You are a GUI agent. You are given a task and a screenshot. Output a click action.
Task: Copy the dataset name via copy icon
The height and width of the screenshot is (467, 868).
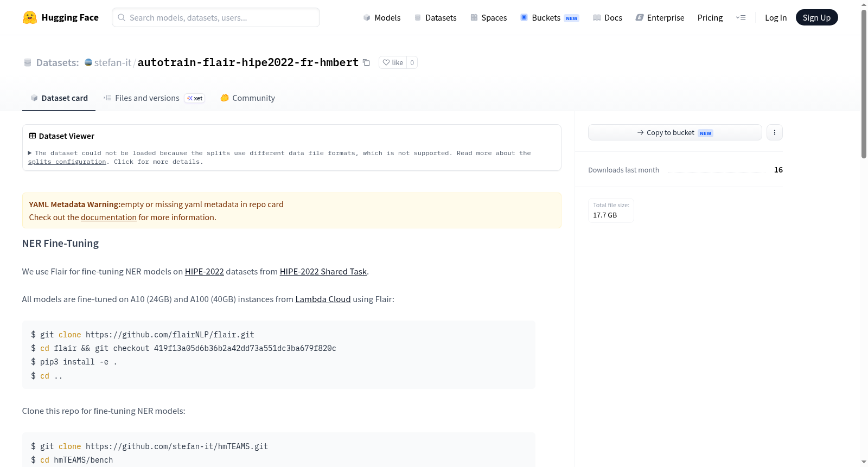coord(367,62)
